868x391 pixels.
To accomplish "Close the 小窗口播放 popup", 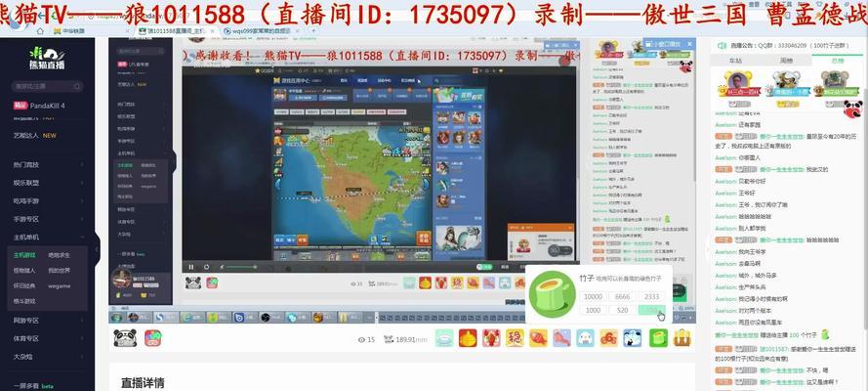I will coord(689,43).
